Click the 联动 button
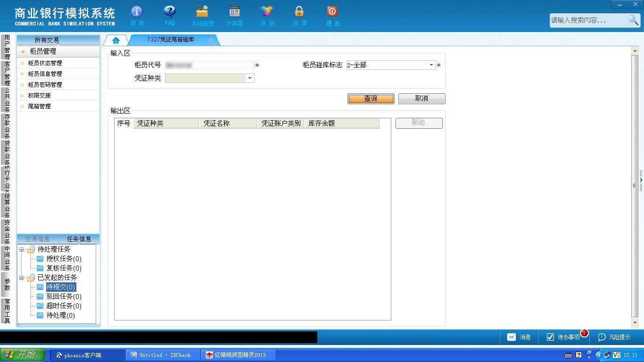This screenshot has width=644, height=362. coord(419,123)
